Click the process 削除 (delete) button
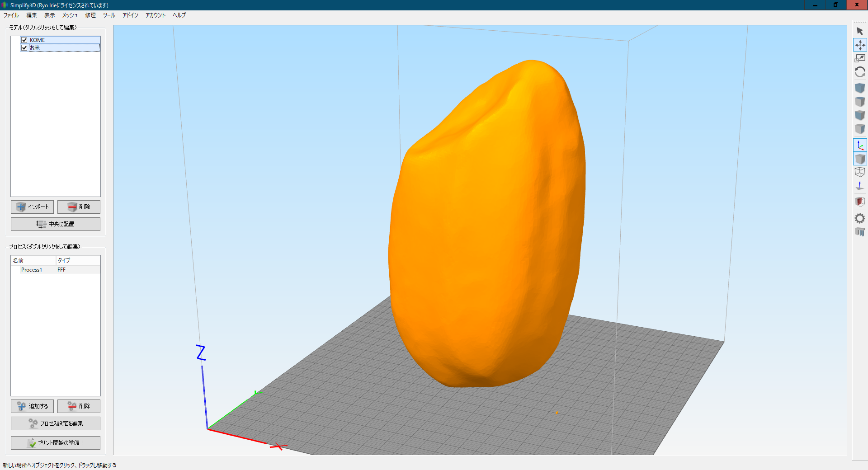Screen dimensions: 868x470 [79, 406]
